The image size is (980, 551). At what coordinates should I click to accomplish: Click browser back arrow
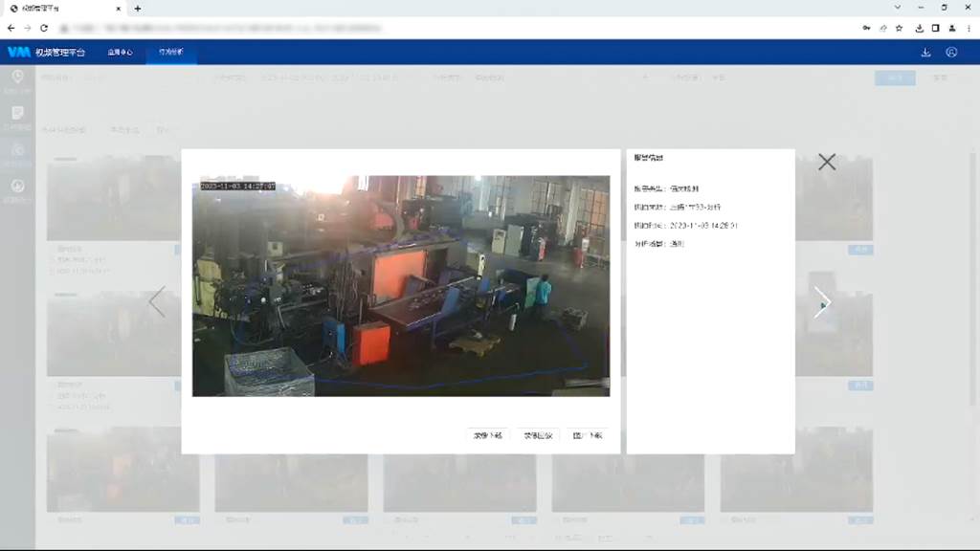point(11,28)
